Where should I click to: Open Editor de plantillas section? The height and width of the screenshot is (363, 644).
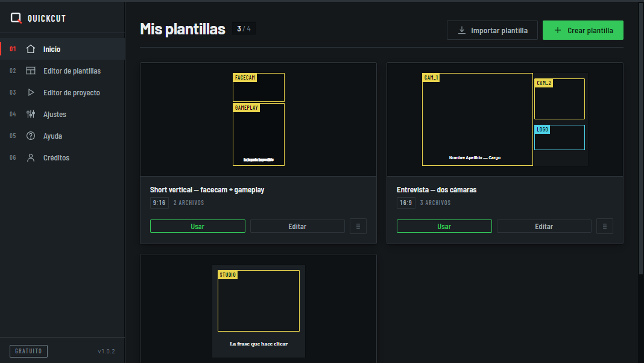coord(63,71)
